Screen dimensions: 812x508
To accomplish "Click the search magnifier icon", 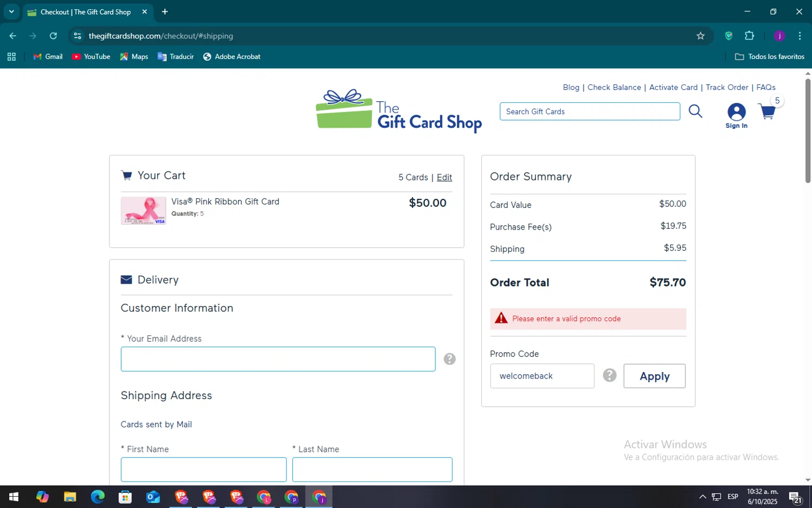I will click(696, 111).
